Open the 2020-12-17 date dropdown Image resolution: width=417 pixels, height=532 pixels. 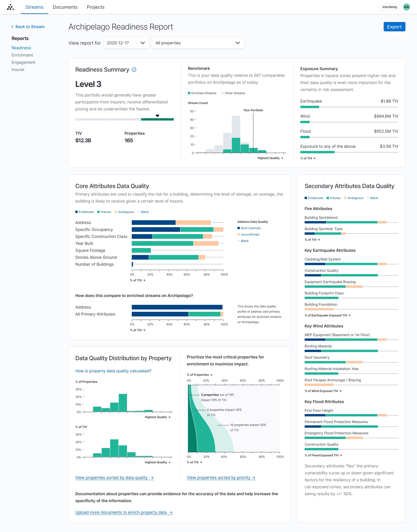tap(126, 43)
